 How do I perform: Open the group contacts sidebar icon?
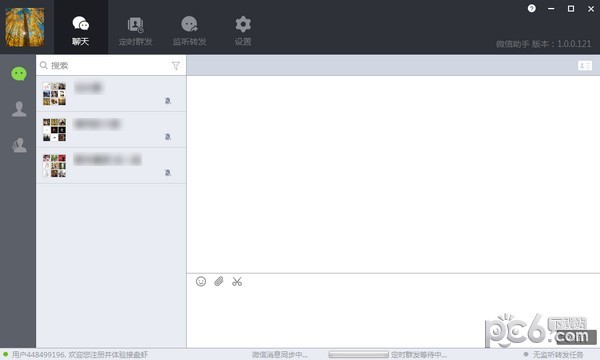[19, 145]
